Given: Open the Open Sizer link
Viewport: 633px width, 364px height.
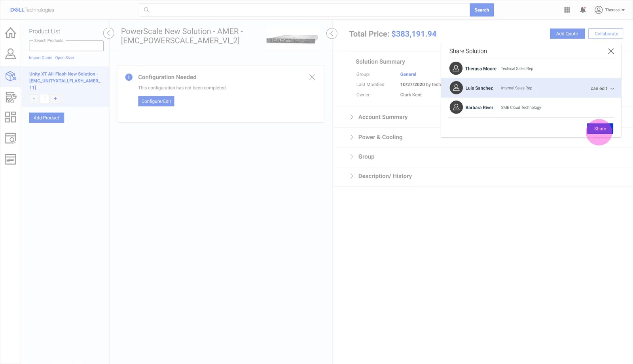Looking at the screenshot, I should pos(64,58).
